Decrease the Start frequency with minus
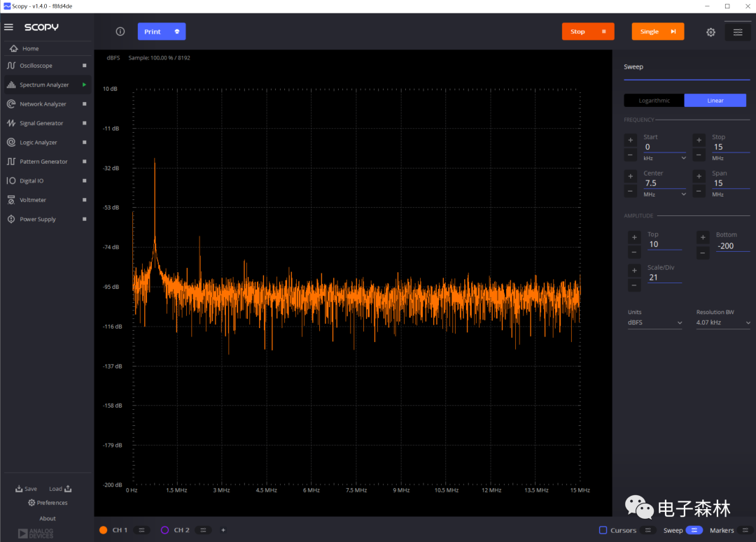This screenshot has height=542, width=756. (x=630, y=155)
